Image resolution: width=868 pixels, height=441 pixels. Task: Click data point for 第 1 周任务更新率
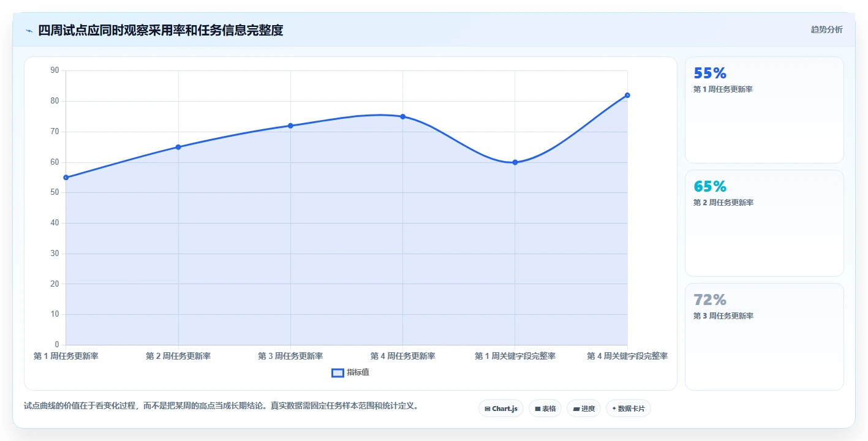(66, 178)
